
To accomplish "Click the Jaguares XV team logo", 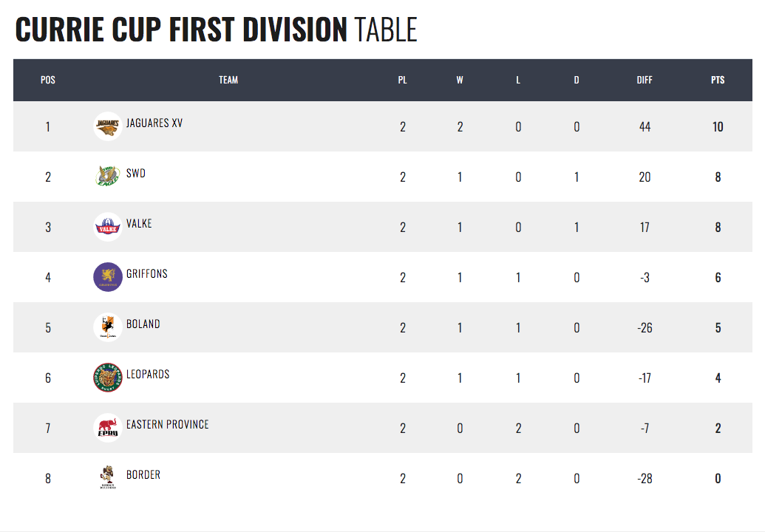I will 107,126.
